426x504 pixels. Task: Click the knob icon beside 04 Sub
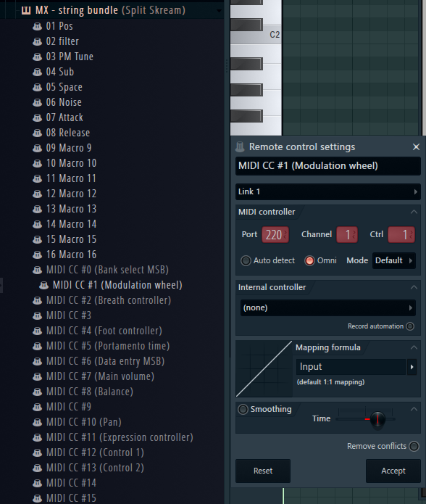37,72
